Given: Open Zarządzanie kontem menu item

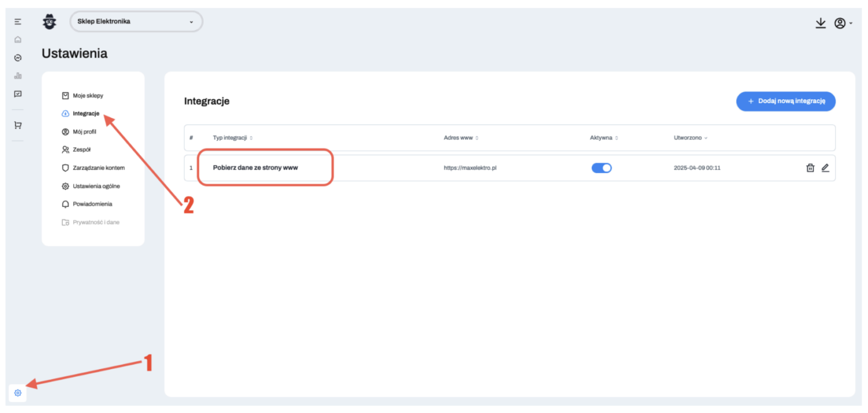Looking at the screenshot, I should [98, 168].
